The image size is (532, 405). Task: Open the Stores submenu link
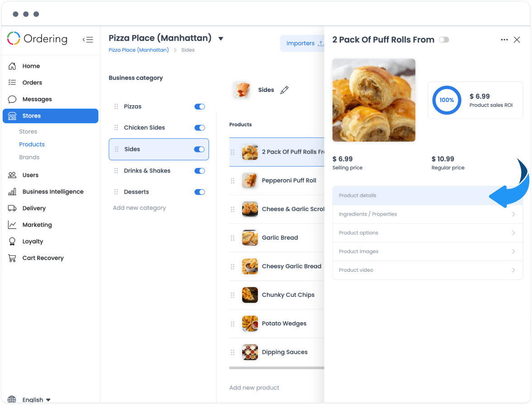tap(28, 131)
